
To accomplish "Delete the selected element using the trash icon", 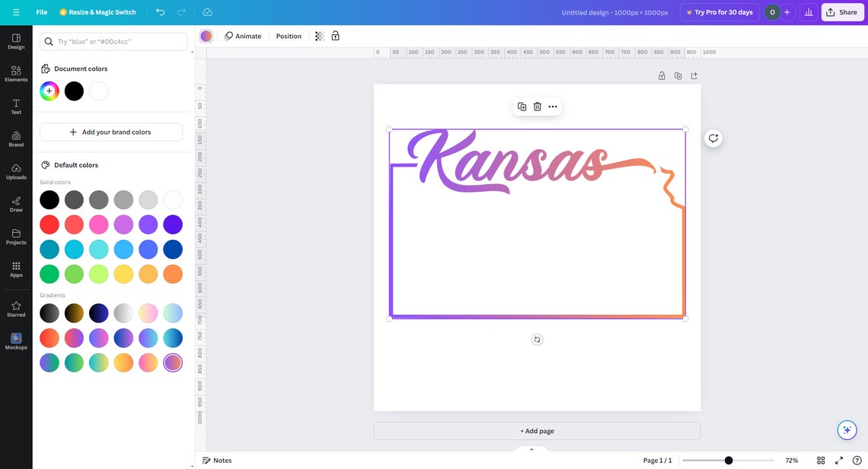I will tap(537, 106).
